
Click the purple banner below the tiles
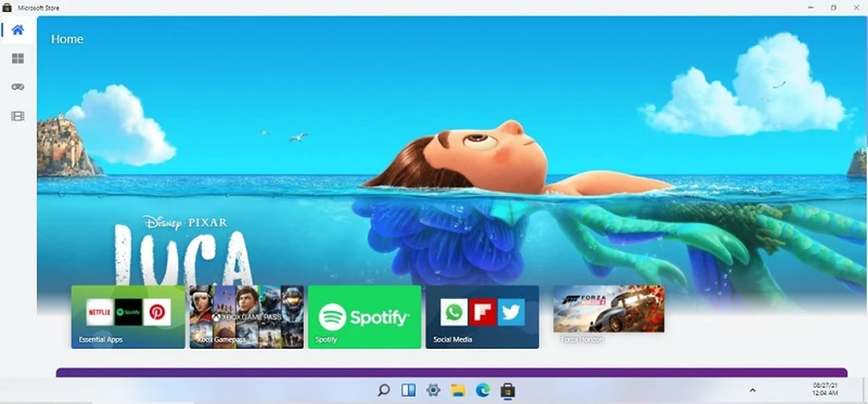click(x=452, y=373)
